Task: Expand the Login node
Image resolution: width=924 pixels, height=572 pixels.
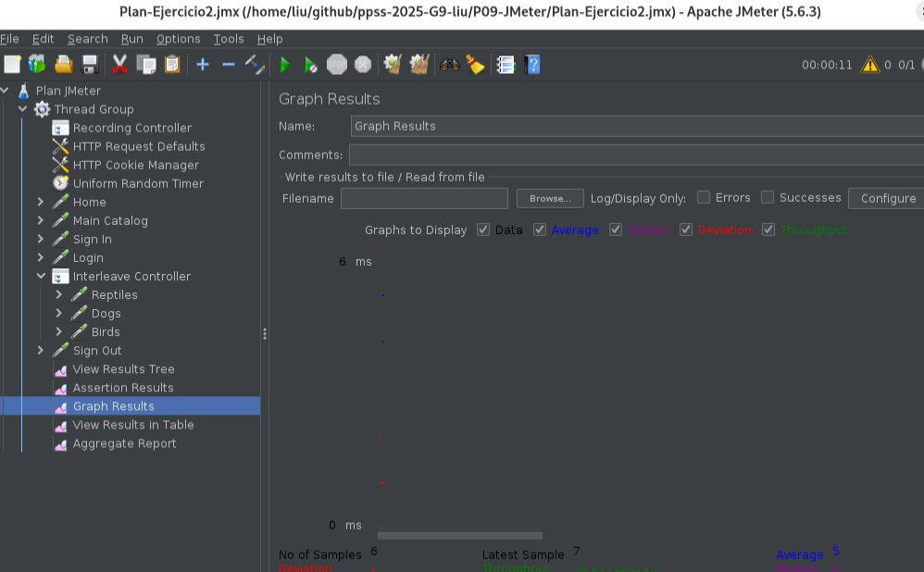Action: 41,257
